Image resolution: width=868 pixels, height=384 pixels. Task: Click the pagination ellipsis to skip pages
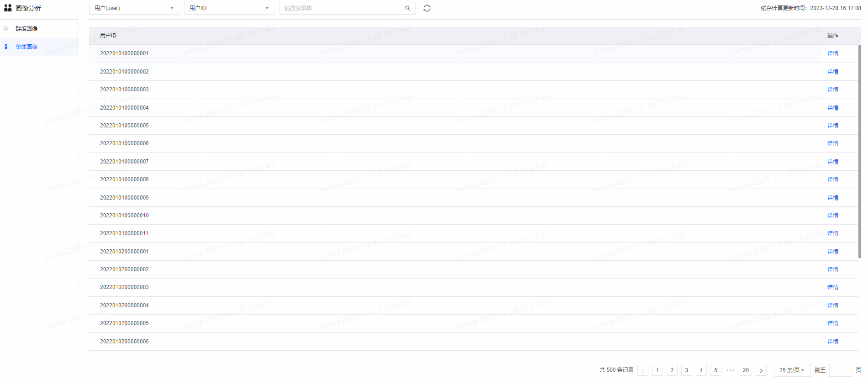731,370
